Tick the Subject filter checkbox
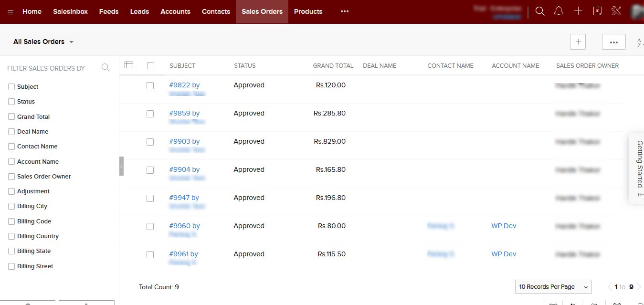The width and height of the screenshot is (644, 305). coord(11,86)
